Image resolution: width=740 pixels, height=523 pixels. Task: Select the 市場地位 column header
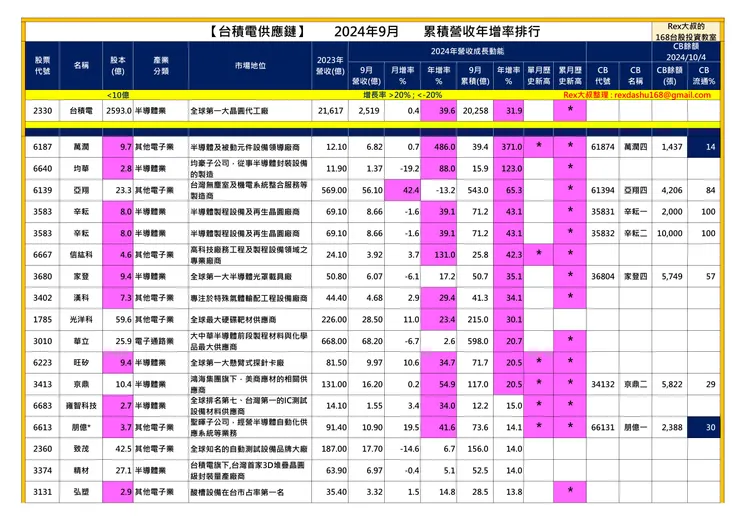coord(250,66)
